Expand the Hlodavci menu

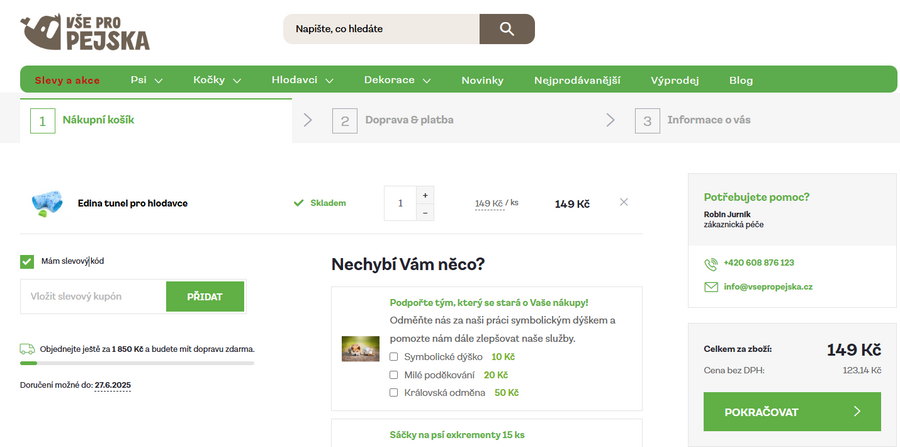301,80
